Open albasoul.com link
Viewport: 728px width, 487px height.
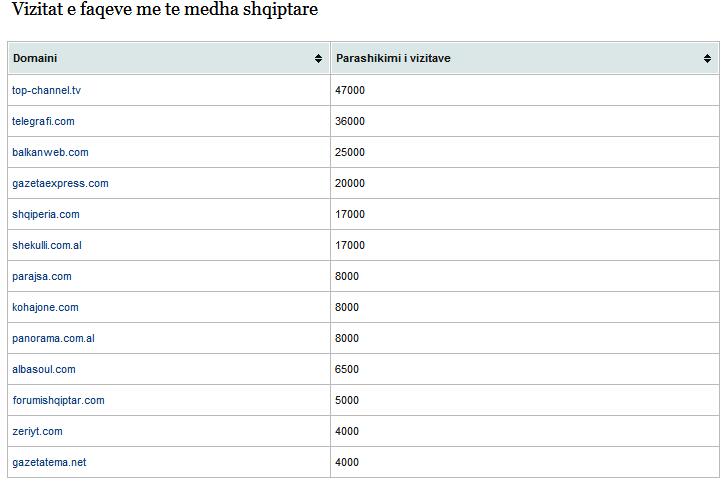pos(44,370)
